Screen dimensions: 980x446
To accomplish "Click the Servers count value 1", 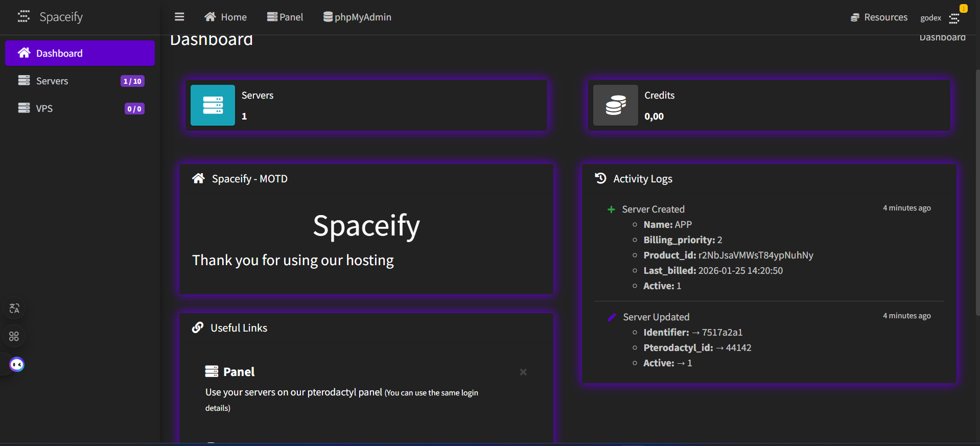I will coord(244,116).
